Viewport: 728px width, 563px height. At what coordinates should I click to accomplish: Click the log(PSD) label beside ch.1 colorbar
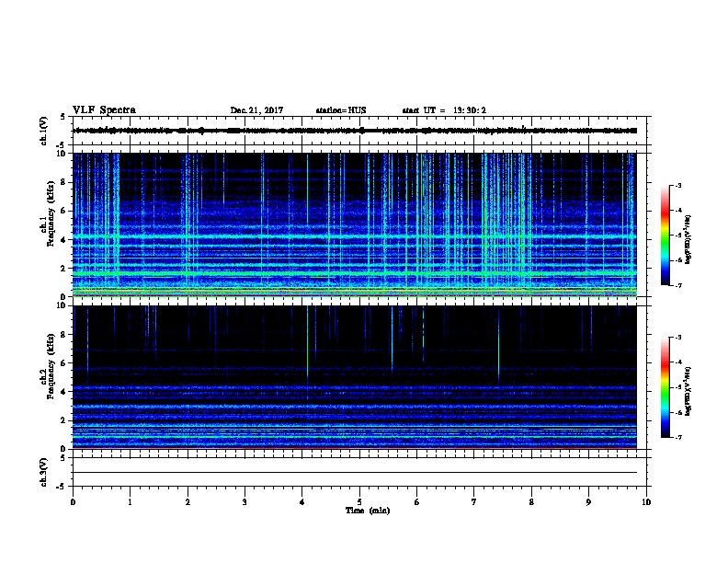pyautogui.click(x=688, y=239)
